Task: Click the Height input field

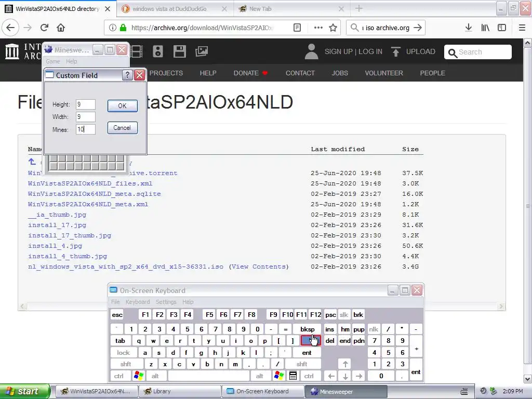Action: [x=86, y=104]
